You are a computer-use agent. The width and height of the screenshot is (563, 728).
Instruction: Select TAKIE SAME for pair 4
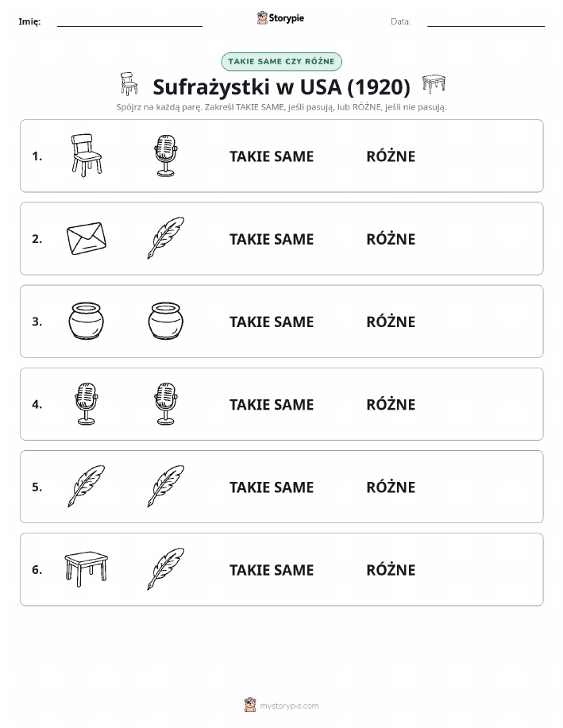[x=272, y=404]
